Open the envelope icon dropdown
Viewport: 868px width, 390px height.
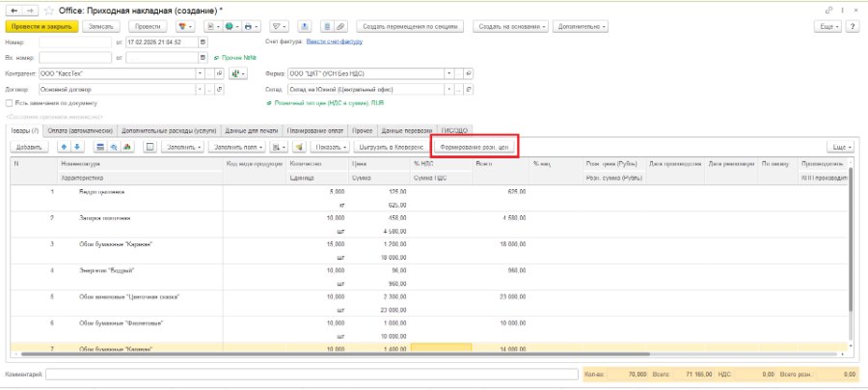coord(278,26)
